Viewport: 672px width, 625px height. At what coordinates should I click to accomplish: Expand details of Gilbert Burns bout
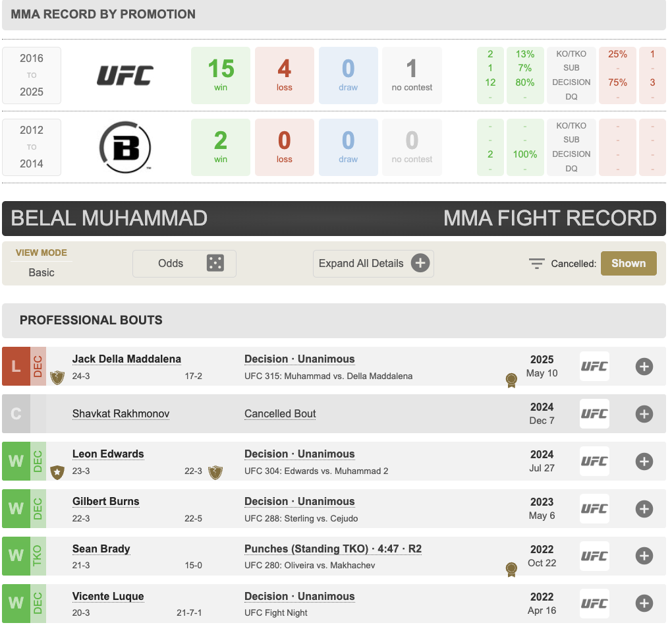[644, 509]
